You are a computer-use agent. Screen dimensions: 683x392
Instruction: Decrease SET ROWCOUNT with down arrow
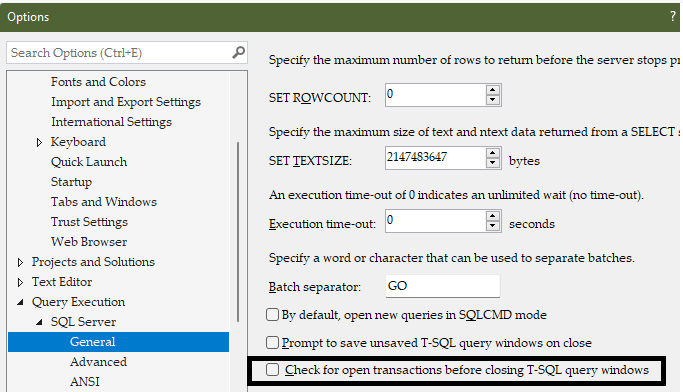tap(492, 100)
